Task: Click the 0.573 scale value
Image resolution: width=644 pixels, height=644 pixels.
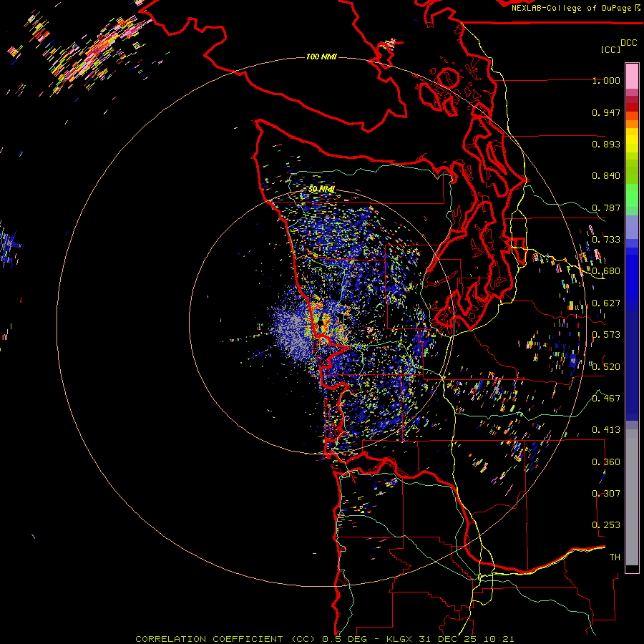Action: (x=606, y=335)
